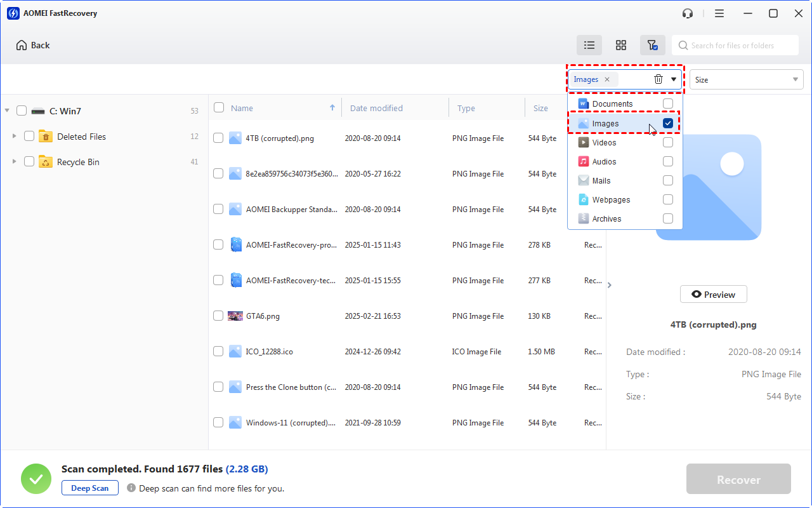Check the Recycle Bin checkbox

pos(29,161)
